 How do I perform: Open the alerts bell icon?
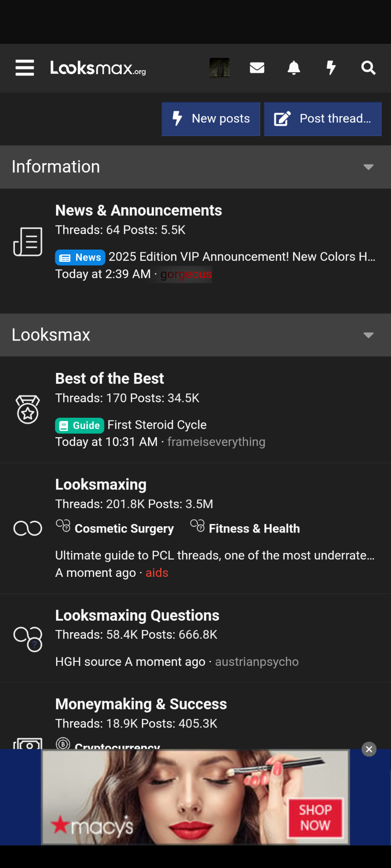pyautogui.click(x=294, y=68)
